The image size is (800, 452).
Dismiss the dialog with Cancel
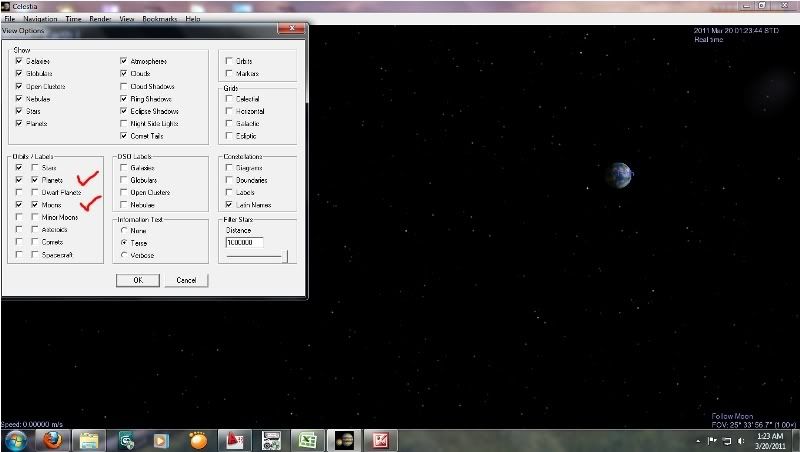click(186, 280)
